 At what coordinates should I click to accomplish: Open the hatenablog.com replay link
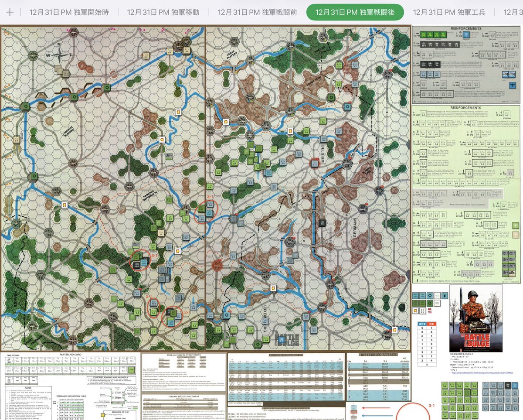482,373
